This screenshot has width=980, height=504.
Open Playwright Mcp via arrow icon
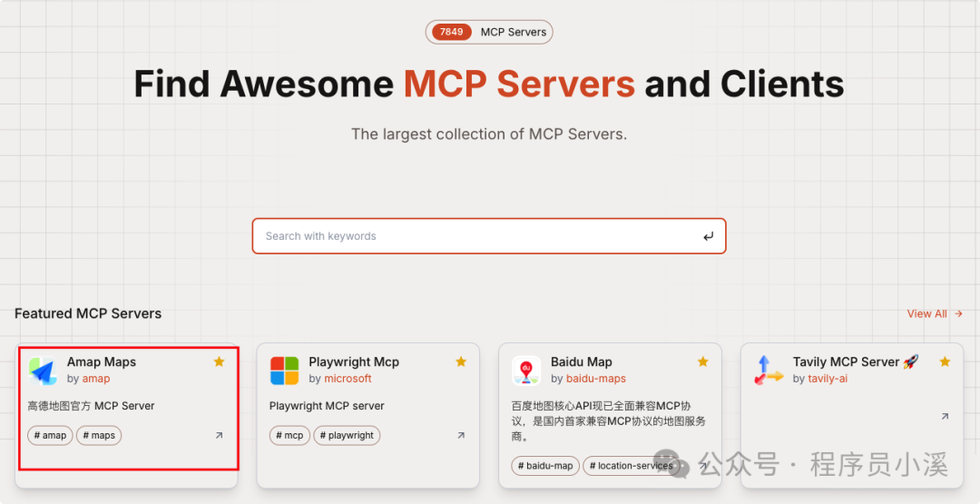point(461,435)
